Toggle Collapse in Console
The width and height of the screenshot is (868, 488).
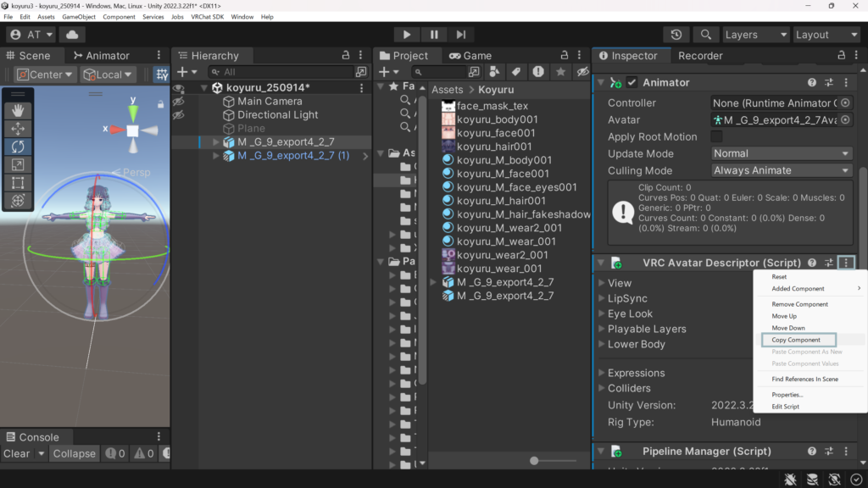pos(75,454)
